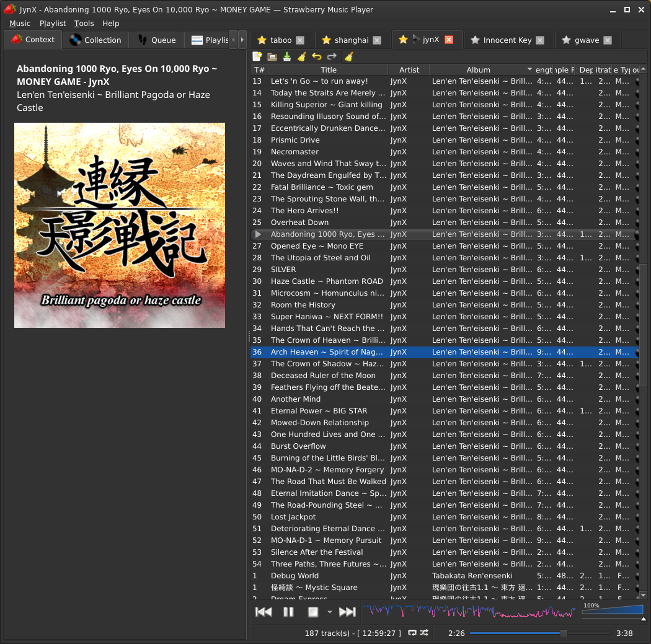
Task: Close the taboo playlist tab
Action: pos(300,40)
